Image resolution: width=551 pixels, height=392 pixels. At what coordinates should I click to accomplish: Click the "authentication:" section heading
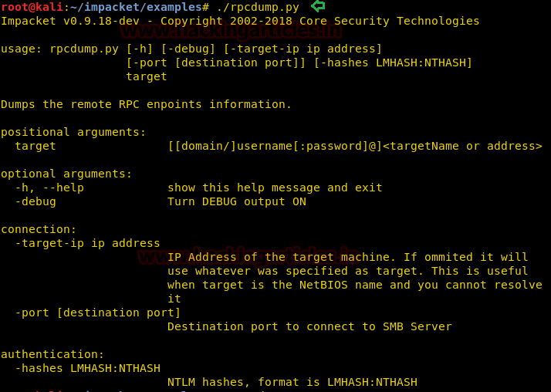pyautogui.click(x=52, y=354)
